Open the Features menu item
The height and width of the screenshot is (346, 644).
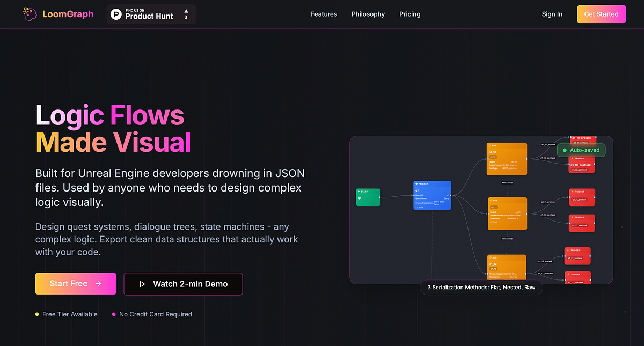point(324,14)
